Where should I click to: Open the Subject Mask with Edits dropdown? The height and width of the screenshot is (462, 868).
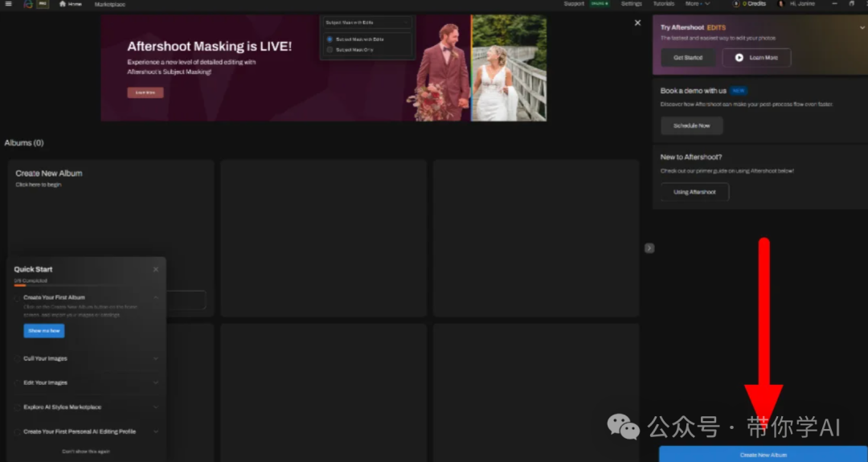366,22
